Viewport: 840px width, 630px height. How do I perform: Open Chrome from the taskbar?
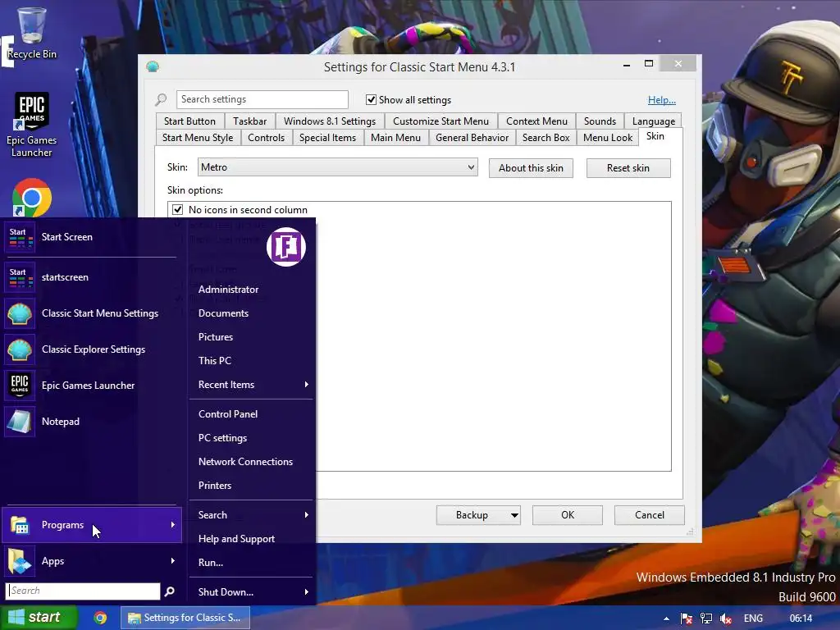[100, 618]
